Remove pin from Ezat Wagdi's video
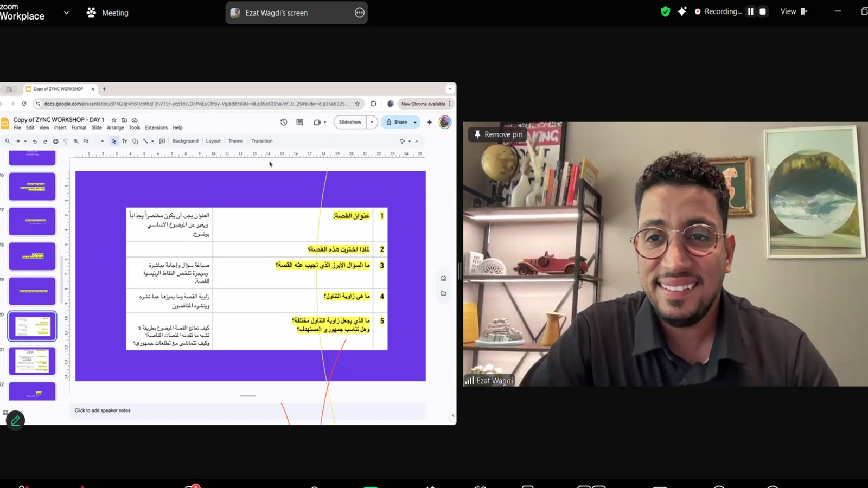Viewport: 868px width, 488px height. (x=498, y=134)
